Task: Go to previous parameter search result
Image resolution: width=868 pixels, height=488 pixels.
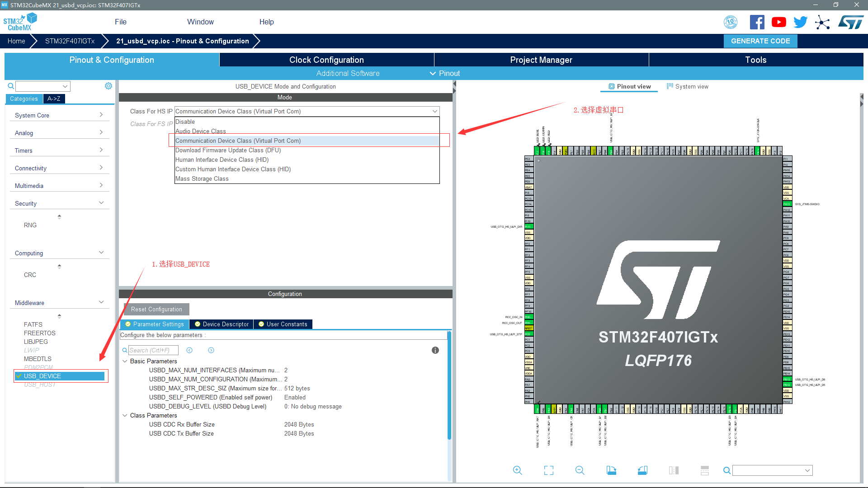Action: pos(189,350)
